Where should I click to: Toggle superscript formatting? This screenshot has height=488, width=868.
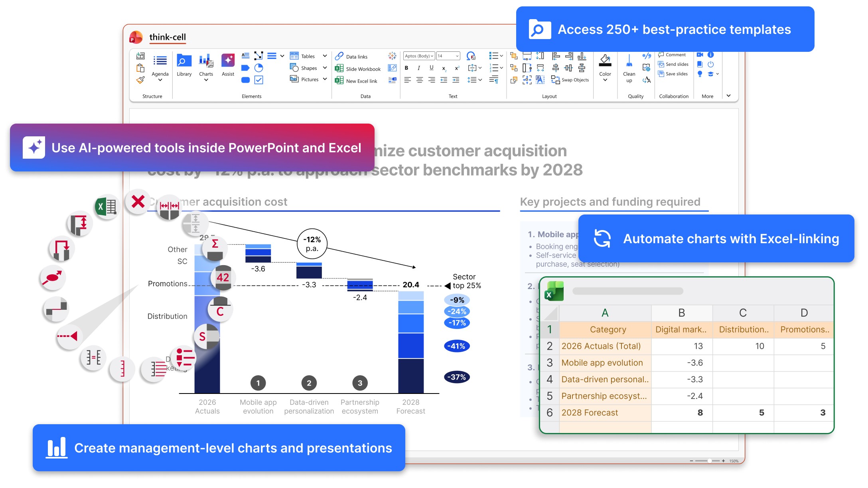(457, 68)
